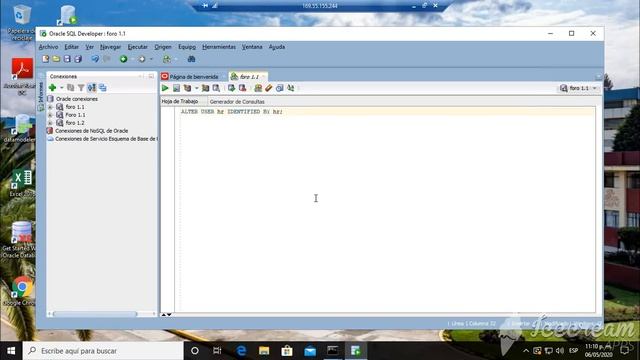640x360 pixels.
Task: Click the Forward navigation icon
Action: pos(142,59)
